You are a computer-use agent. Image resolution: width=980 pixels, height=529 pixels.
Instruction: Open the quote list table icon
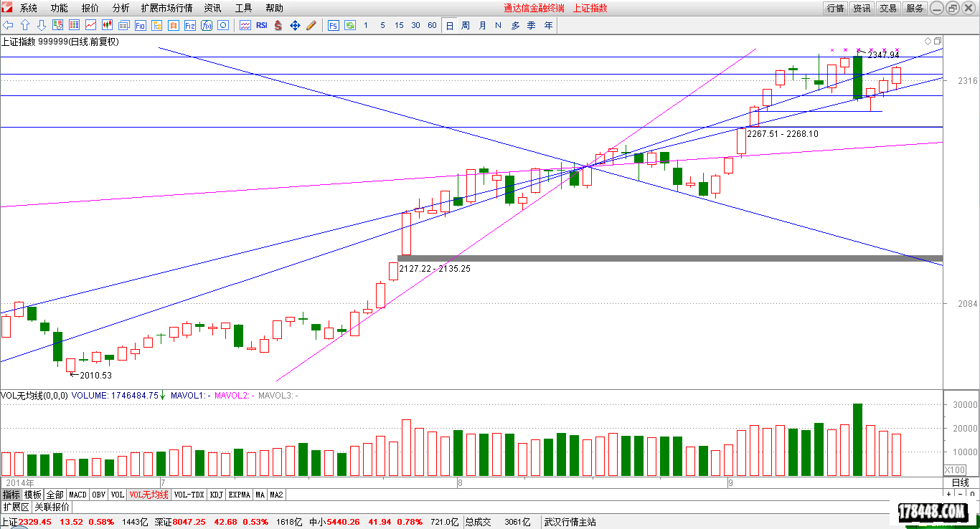pos(74,25)
